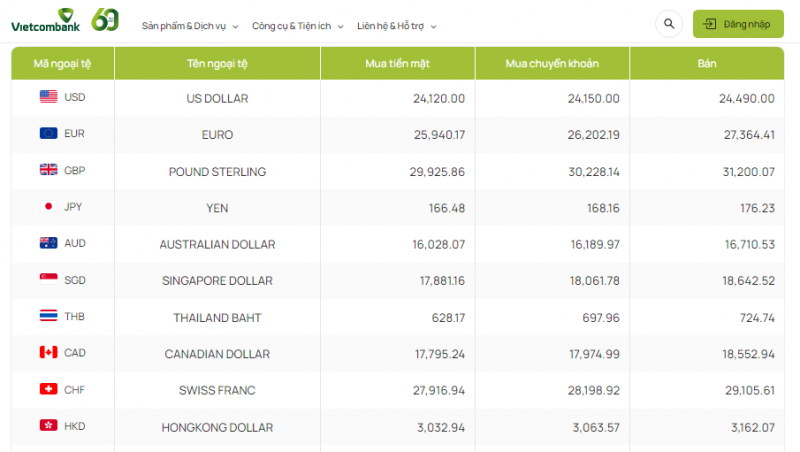Select the AUSTRALIAN DOLLAR currency name
Screen dimensions: 800x452
(x=217, y=244)
